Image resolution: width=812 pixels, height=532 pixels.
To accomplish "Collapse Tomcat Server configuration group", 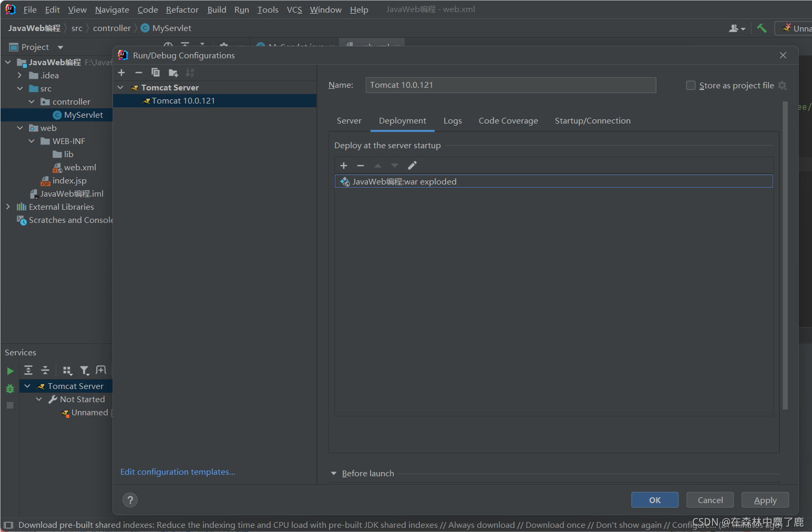I will tap(120, 87).
